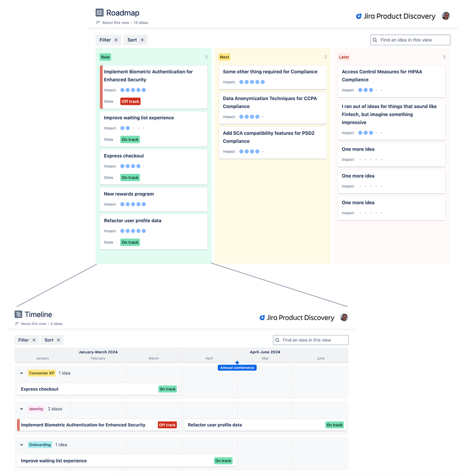
Task: Open the Filter menu on the Timeline view
Action: click(x=26, y=340)
